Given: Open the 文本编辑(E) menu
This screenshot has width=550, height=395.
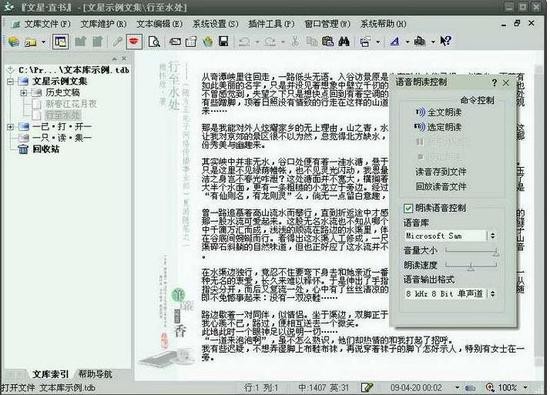Looking at the screenshot, I should (x=159, y=24).
